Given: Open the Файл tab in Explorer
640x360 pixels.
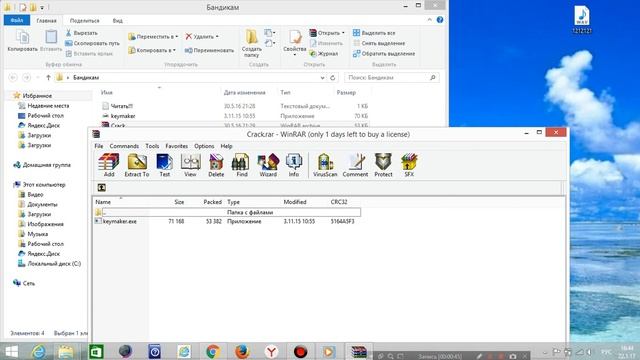Looking at the screenshot, I should click(17, 20).
